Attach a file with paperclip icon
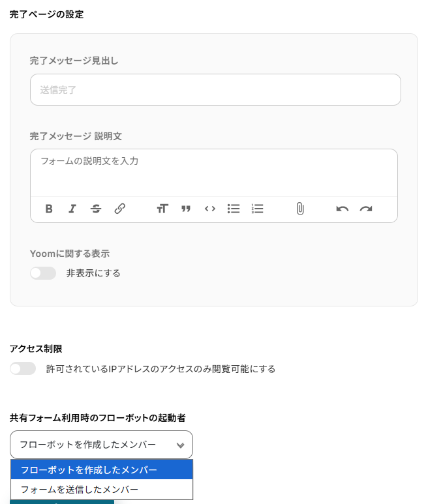 (300, 209)
